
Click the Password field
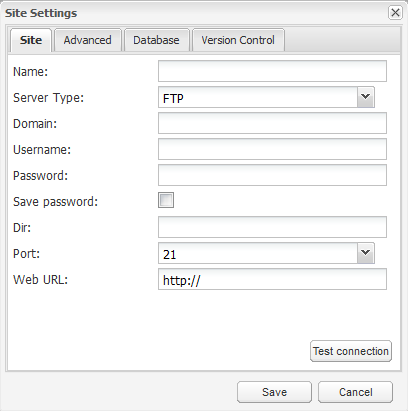pyautogui.click(x=272, y=175)
